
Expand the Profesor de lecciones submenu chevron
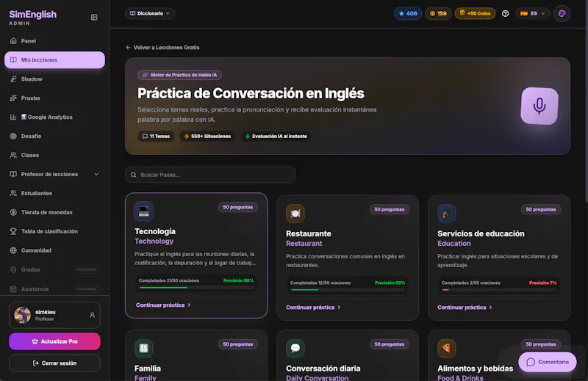point(96,174)
